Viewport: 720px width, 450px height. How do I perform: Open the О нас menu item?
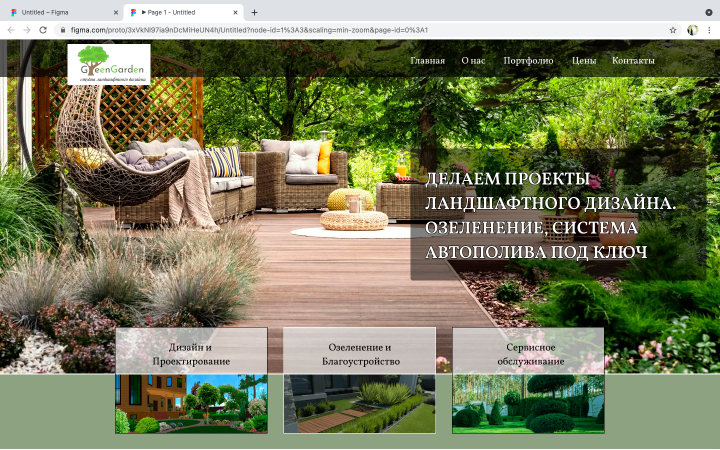[473, 61]
